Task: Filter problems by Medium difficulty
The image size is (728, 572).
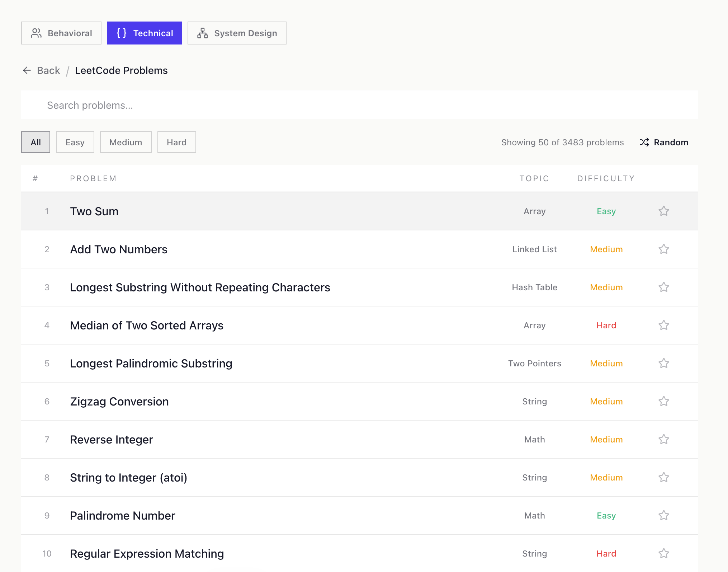Action: (126, 142)
